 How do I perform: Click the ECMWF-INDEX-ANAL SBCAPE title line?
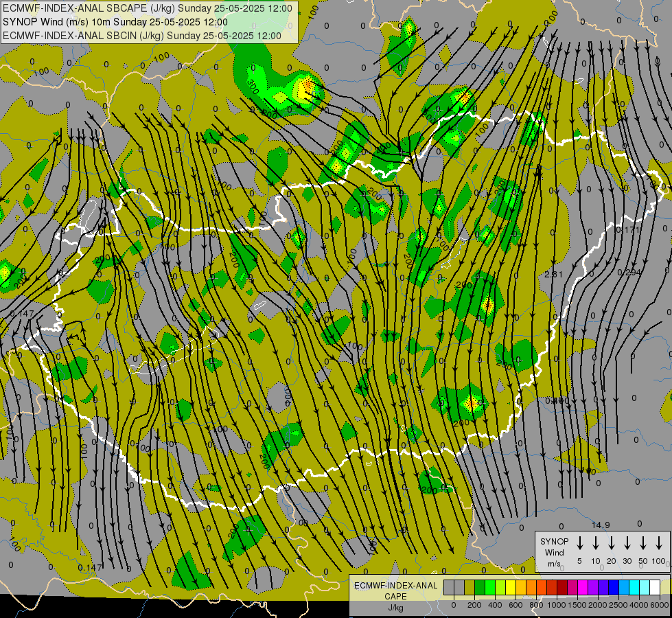148,8
